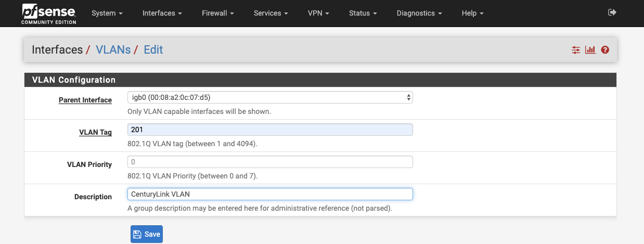
Task: Click the VLAN Tag field
Action: pyautogui.click(x=270, y=130)
